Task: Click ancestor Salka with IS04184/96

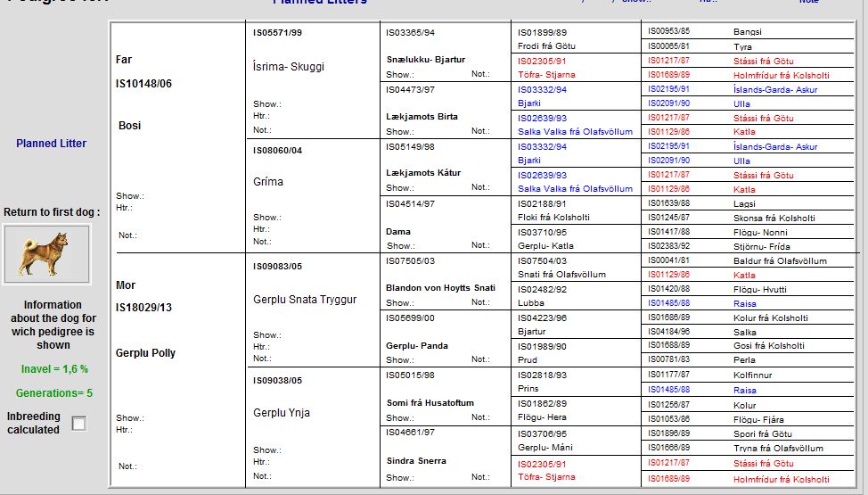Action: (x=744, y=333)
